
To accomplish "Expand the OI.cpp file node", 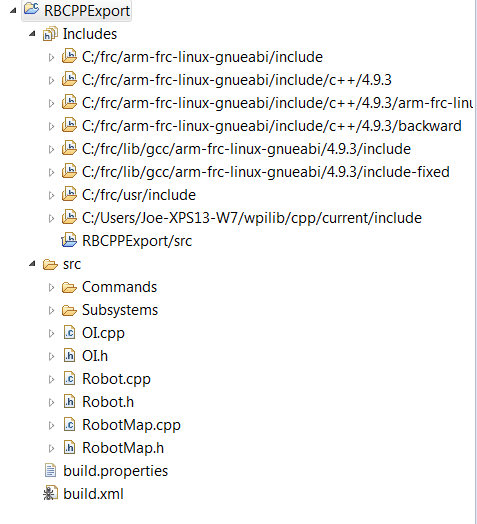I will pos(51,333).
